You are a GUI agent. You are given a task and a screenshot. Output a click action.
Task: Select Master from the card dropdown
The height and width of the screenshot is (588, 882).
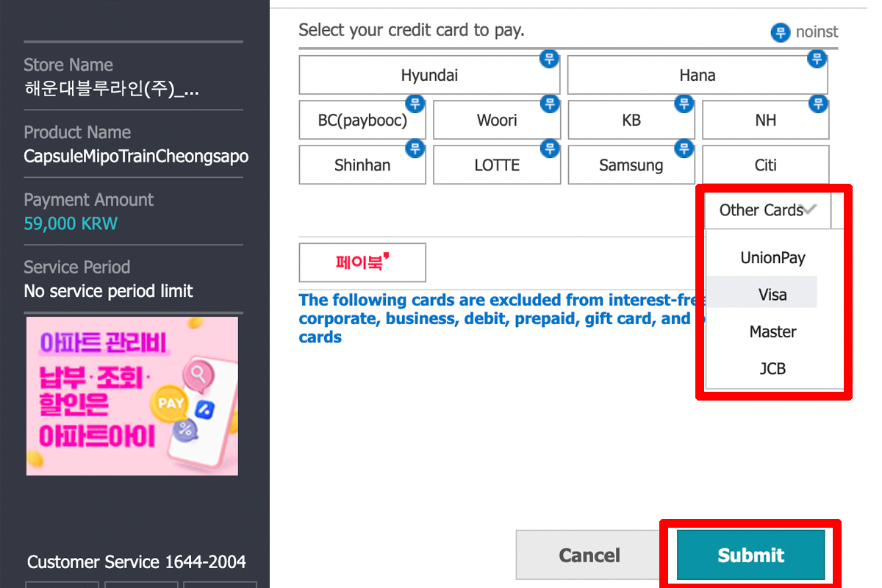click(772, 331)
